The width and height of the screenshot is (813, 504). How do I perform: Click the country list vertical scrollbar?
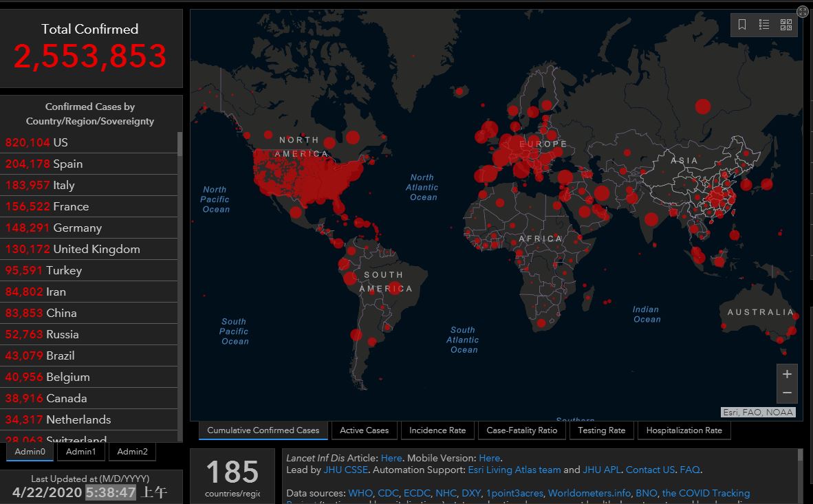[180, 144]
